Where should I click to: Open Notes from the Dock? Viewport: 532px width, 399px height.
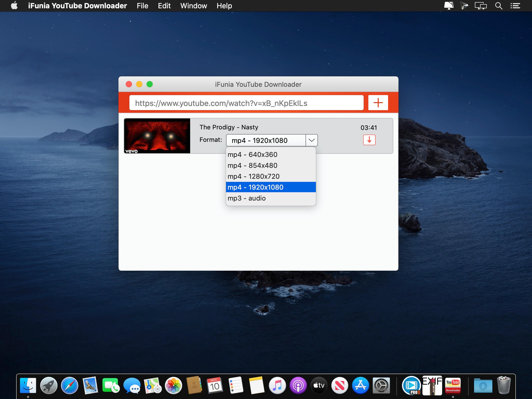[256, 385]
